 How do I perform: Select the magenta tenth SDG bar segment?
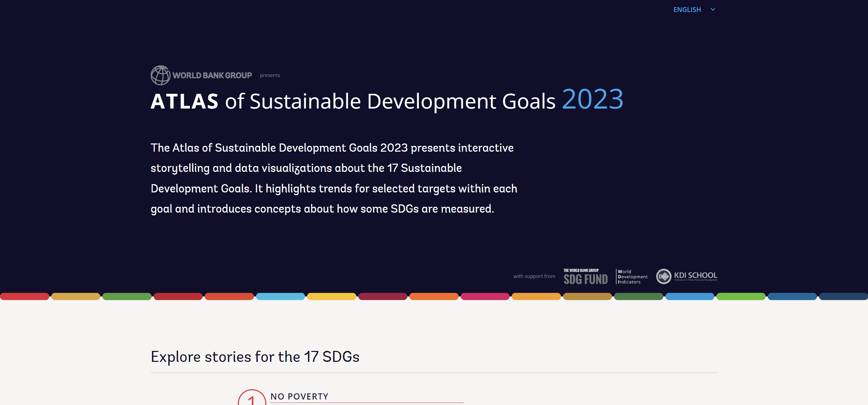coord(485,296)
